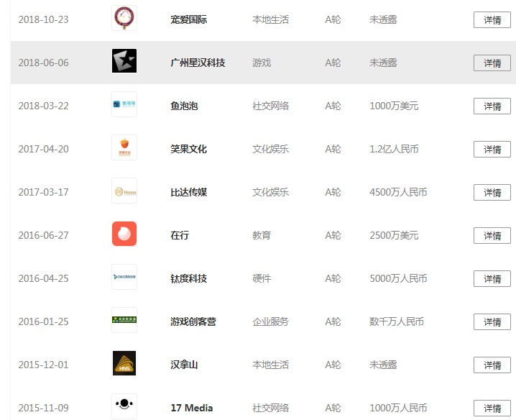Click 未透露 in the 宠爱国际 row
The width and height of the screenshot is (516, 420).
point(383,19)
